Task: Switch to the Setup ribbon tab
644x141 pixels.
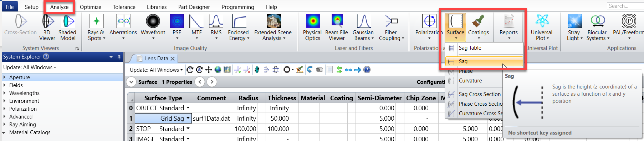Action: pyautogui.click(x=31, y=7)
